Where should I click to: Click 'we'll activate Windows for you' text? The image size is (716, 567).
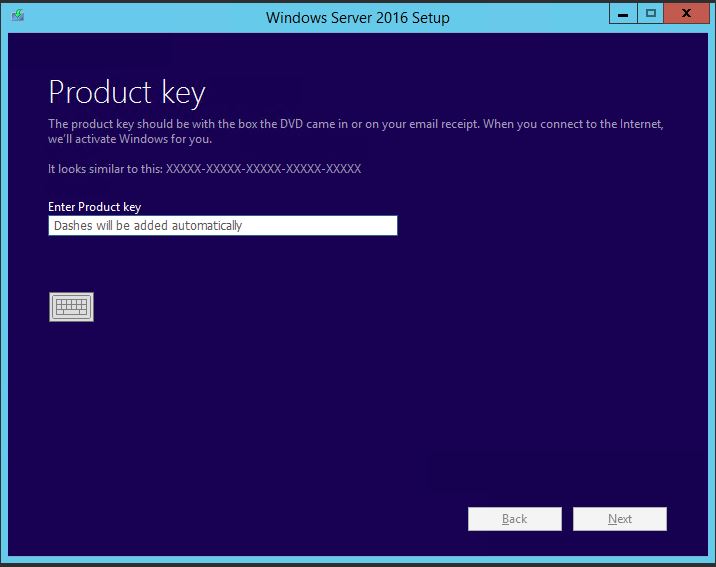130,139
